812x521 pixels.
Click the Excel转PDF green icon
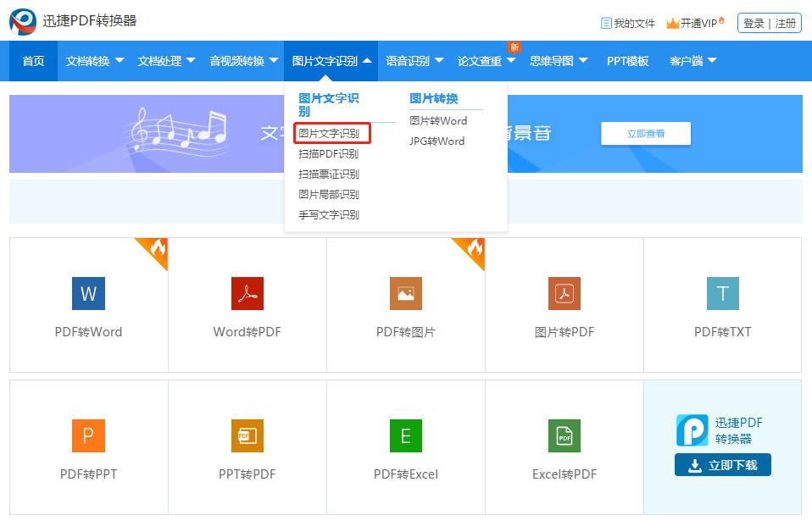tap(564, 435)
